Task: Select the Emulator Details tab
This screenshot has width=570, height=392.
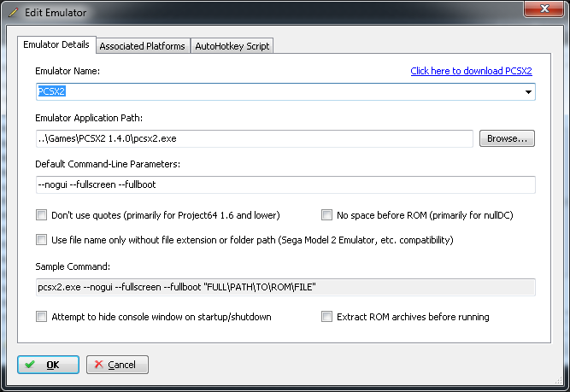Action: coord(56,44)
